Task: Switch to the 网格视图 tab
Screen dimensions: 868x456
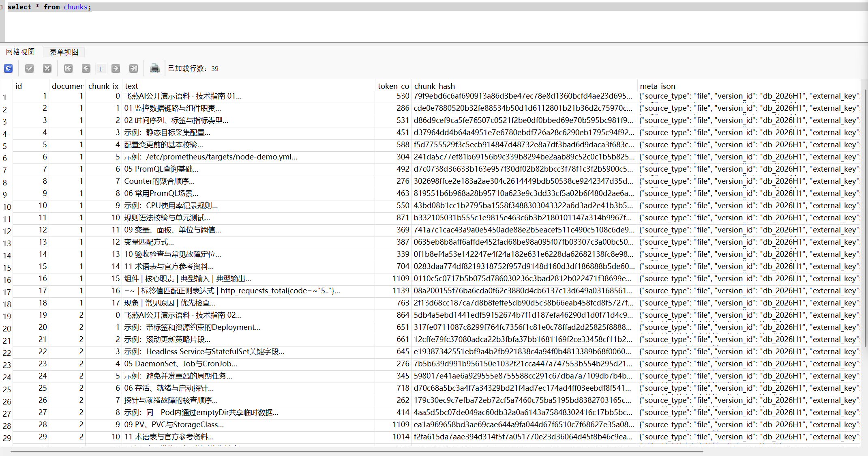Action: click(20, 52)
